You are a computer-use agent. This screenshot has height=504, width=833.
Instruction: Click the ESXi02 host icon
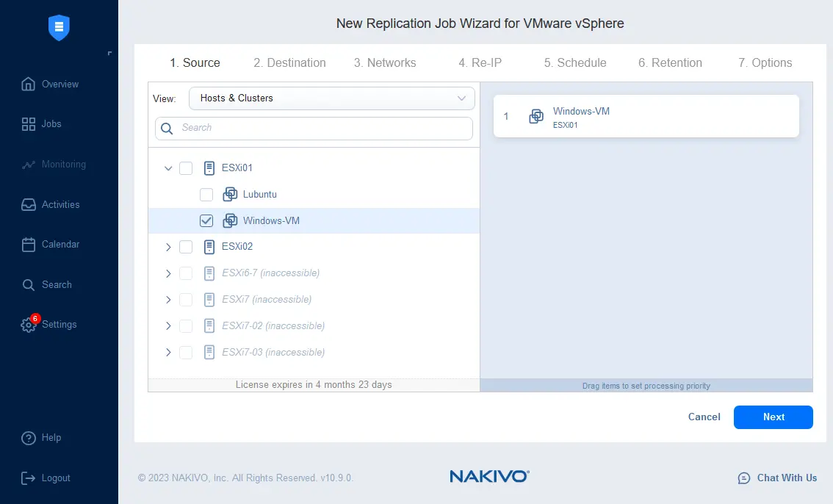[x=209, y=247]
